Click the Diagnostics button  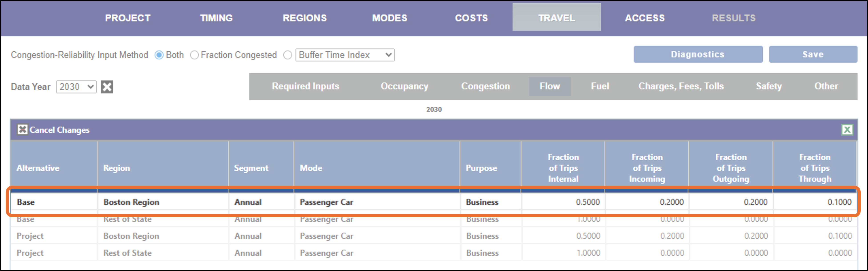(x=698, y=54)
